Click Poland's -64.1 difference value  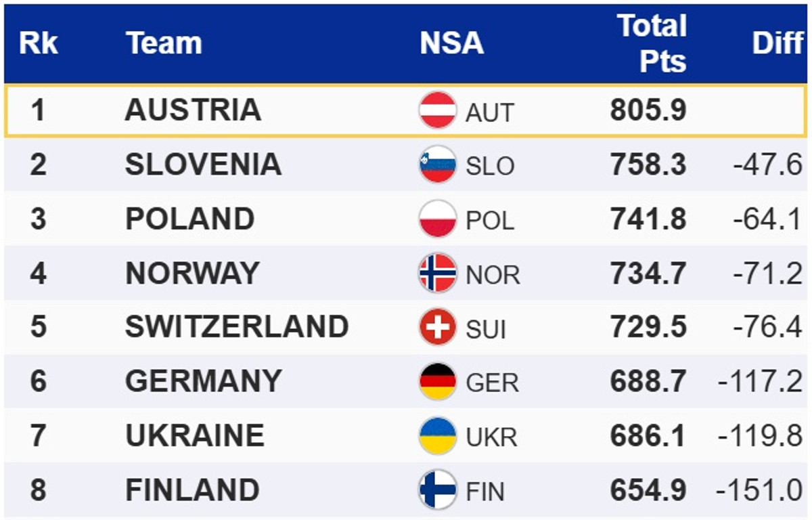[x=767, y=219]
